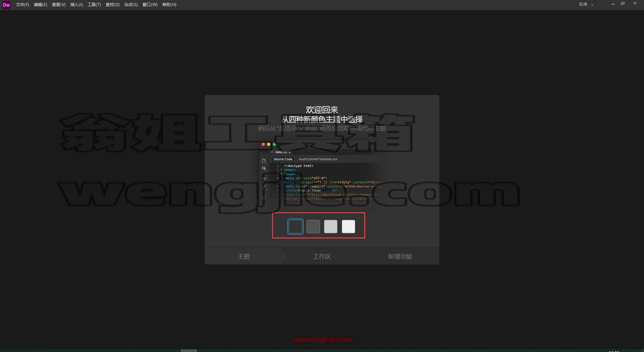Select the white theme swatch
This screenshot has height=352, width=644.
click(348, 226)
